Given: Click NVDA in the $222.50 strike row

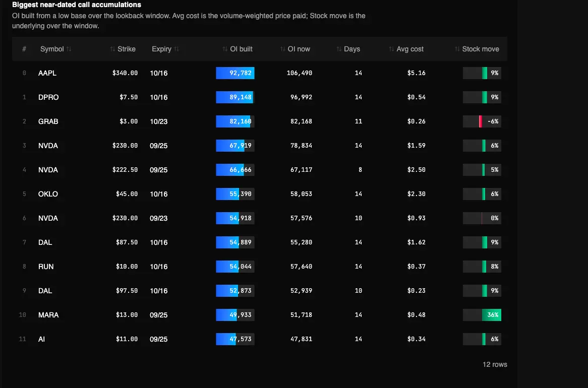Looking at the screenshot, I should point(48,170).
